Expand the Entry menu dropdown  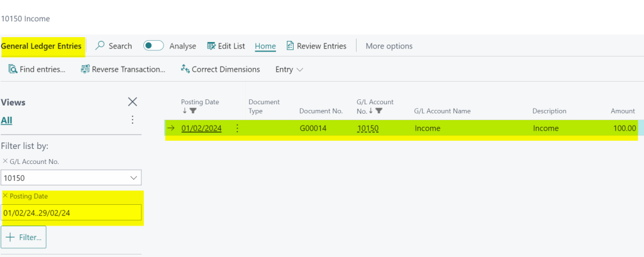click(289, 69)
